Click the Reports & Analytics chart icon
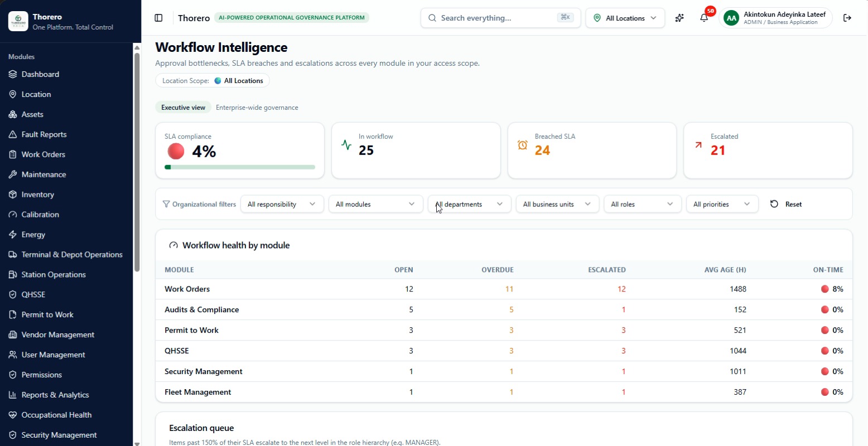The width and height of the screenshot is (868, 446). (x=13, y=395)
